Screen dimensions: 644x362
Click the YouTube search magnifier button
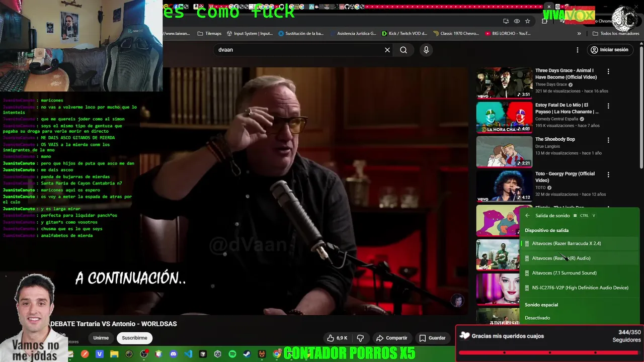click(404, 50)
